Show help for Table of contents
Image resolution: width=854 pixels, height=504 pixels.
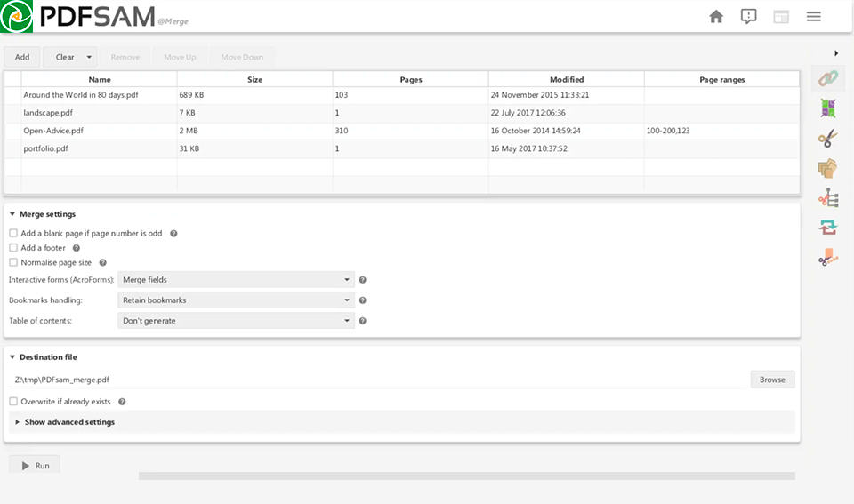click(363, 321)
